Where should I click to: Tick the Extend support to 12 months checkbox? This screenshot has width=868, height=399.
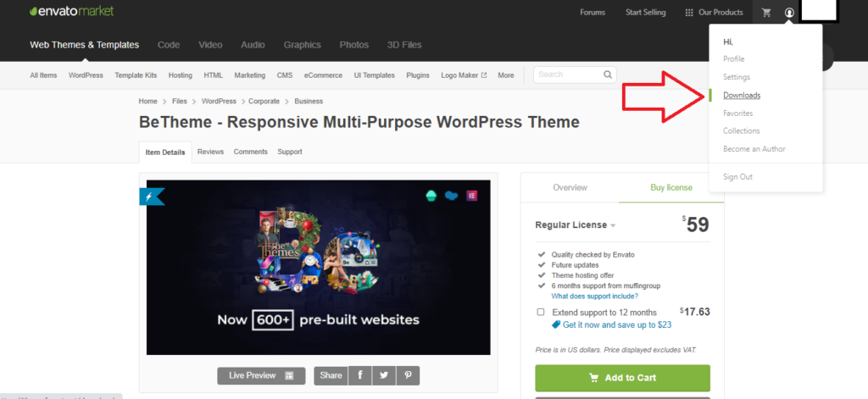click(x=541, y=312)
